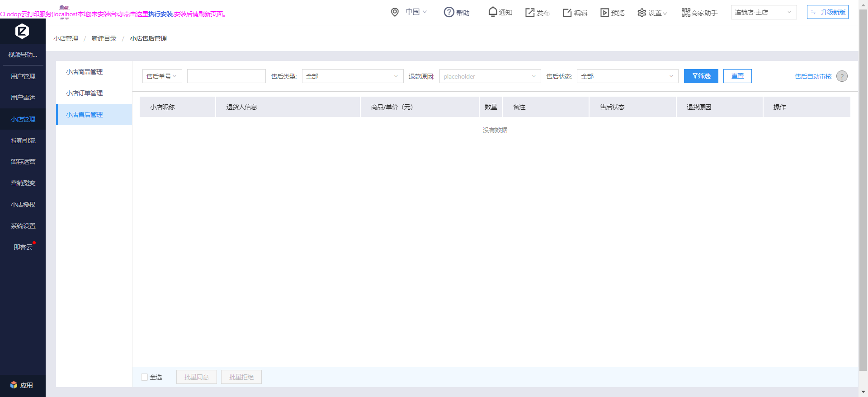This screenshot has height=397, width=868.
Task: Click the app logo in the sidebar
Action: (22, 31)
